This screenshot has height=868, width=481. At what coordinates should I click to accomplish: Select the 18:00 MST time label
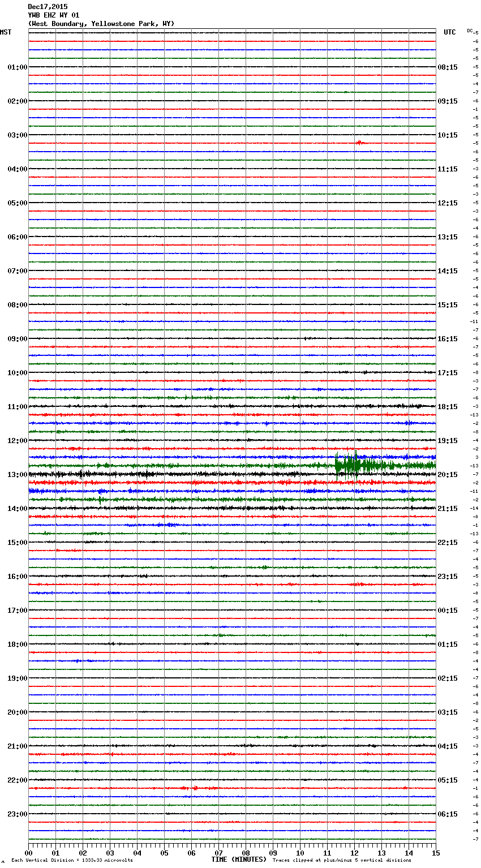[x=17, y=644]
